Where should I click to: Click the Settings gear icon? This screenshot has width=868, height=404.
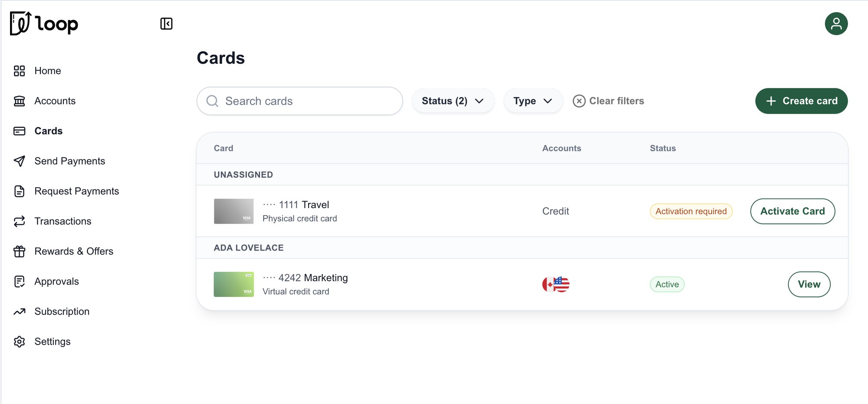(20, 342)
